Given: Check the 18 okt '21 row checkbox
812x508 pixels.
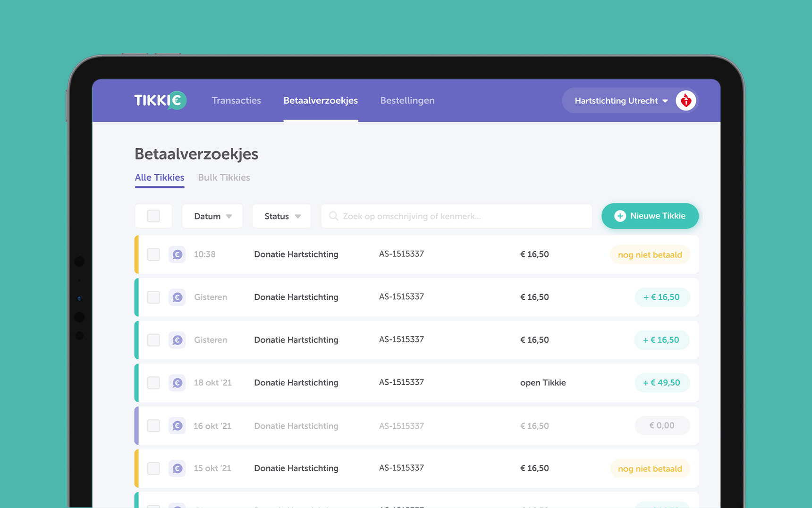Looking at the screenshot, I should (x=153, y=383).
